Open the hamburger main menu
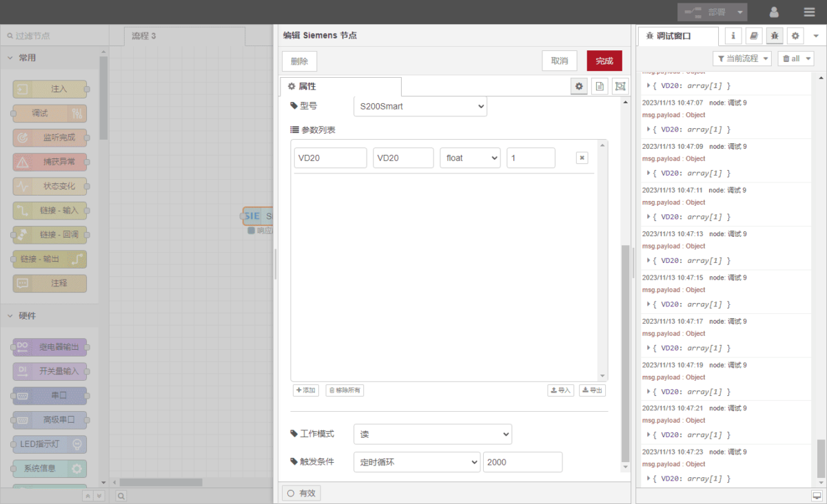This screenshot has height=504, width=827. coord(809,12)
